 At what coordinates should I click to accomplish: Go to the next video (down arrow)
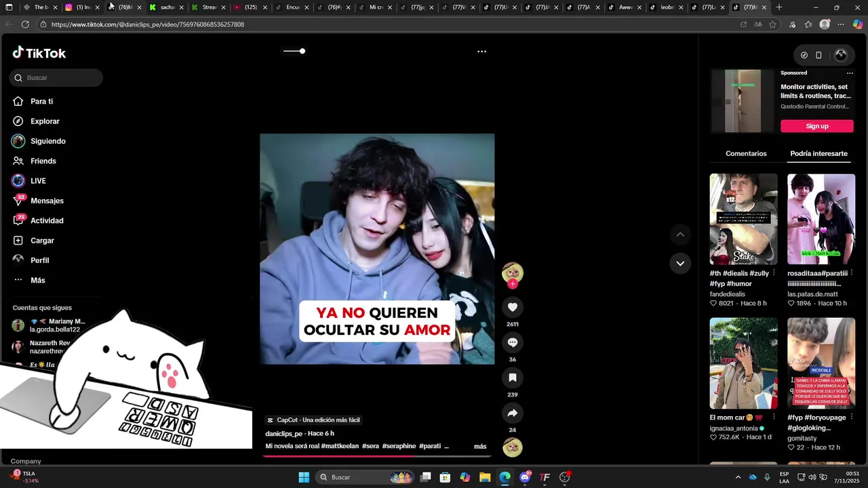tap(680, 263)
